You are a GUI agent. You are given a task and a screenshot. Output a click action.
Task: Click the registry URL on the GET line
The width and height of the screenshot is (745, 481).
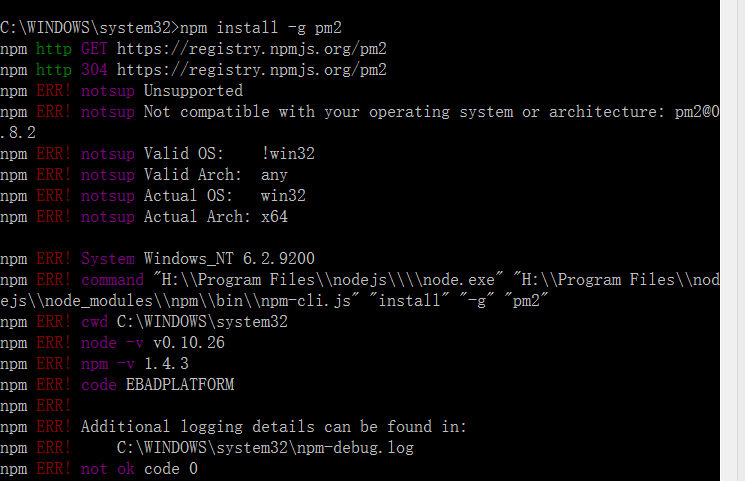tap(251, 48)
